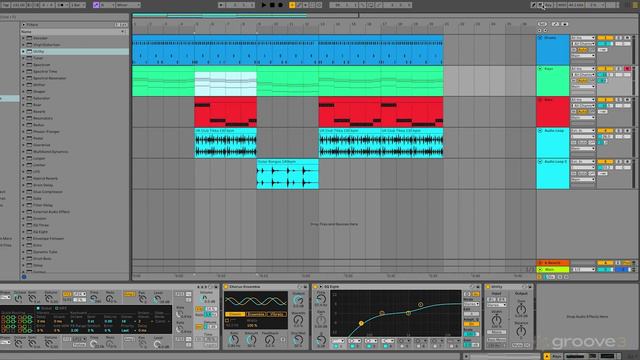This screenshot has width=640, height=360.
Task: Fold the Drums track
Action: coord(540,38)
